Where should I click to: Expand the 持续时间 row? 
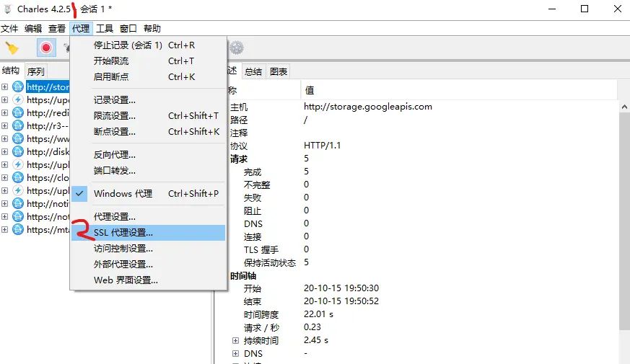tap(235, 340)
